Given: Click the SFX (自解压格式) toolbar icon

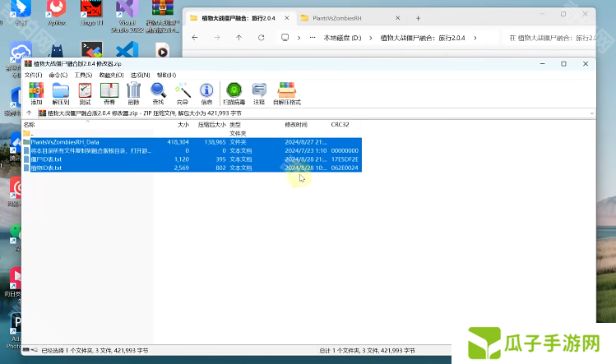Looking at the screenshot, I should [287, 94].
